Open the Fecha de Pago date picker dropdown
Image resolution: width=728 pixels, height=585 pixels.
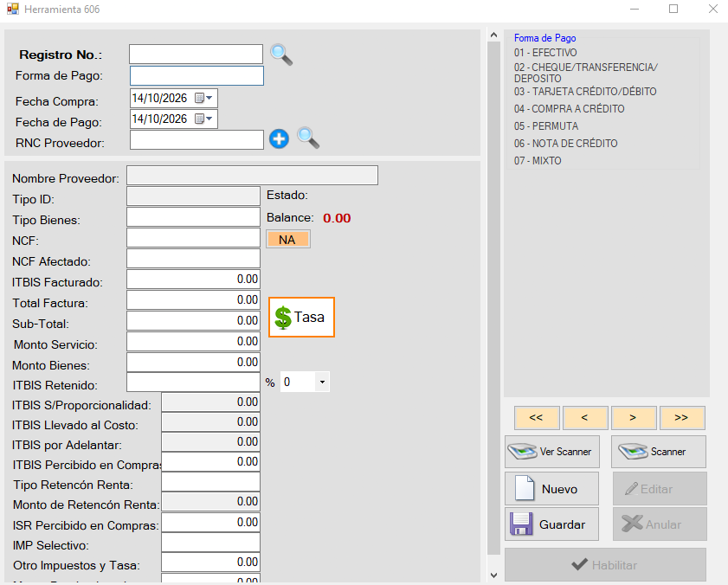[209, 119]
